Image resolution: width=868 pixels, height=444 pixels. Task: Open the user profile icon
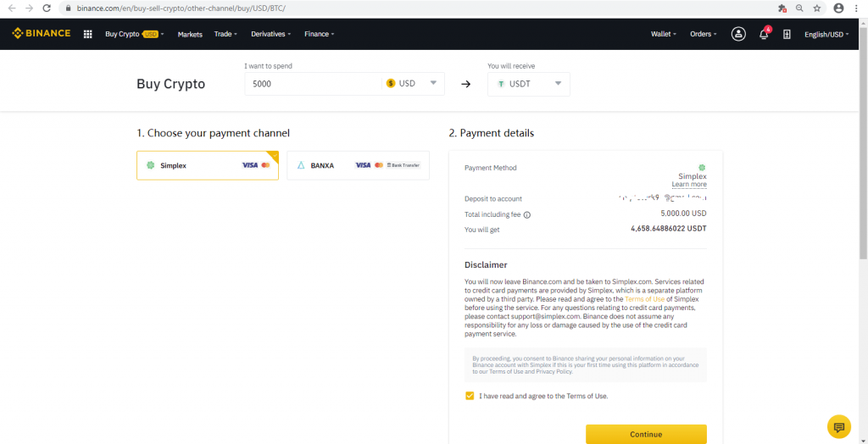[x=738, y=34]
